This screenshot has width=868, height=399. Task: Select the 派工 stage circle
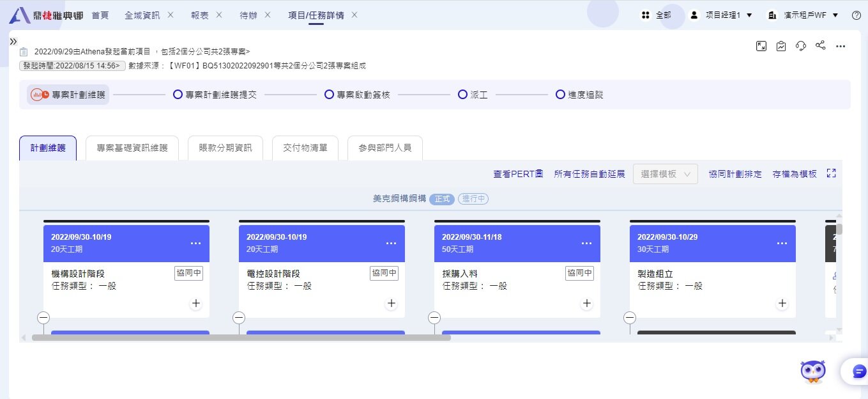click(462, 94)
